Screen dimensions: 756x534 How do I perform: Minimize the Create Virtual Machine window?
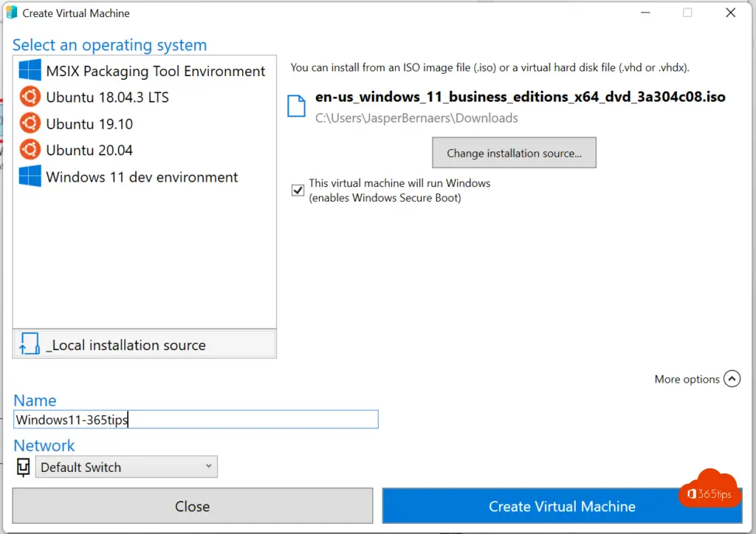(645, 13)
